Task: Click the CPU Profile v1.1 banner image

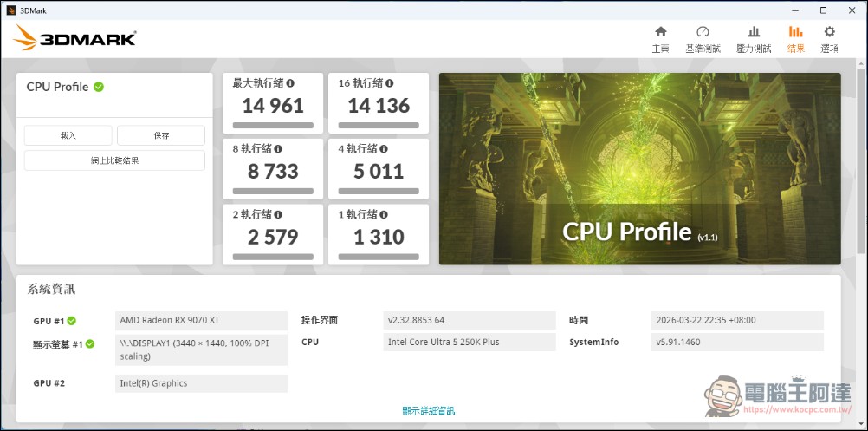Action: 640,169
